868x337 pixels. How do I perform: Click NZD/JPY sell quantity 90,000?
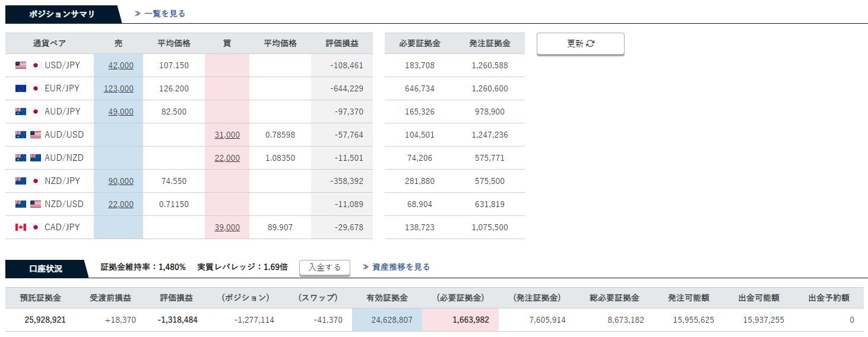pyautogui.click(x=121, y=181)
